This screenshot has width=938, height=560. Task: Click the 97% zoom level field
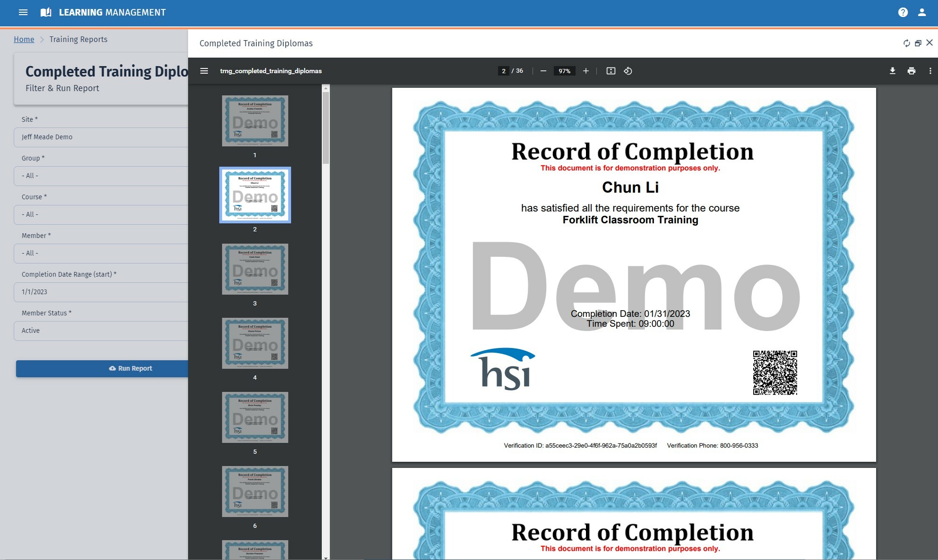pyautogui.click(x=564, y=71)
